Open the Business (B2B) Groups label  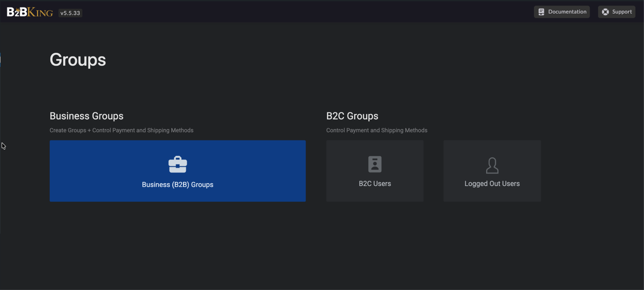(178, 185)
